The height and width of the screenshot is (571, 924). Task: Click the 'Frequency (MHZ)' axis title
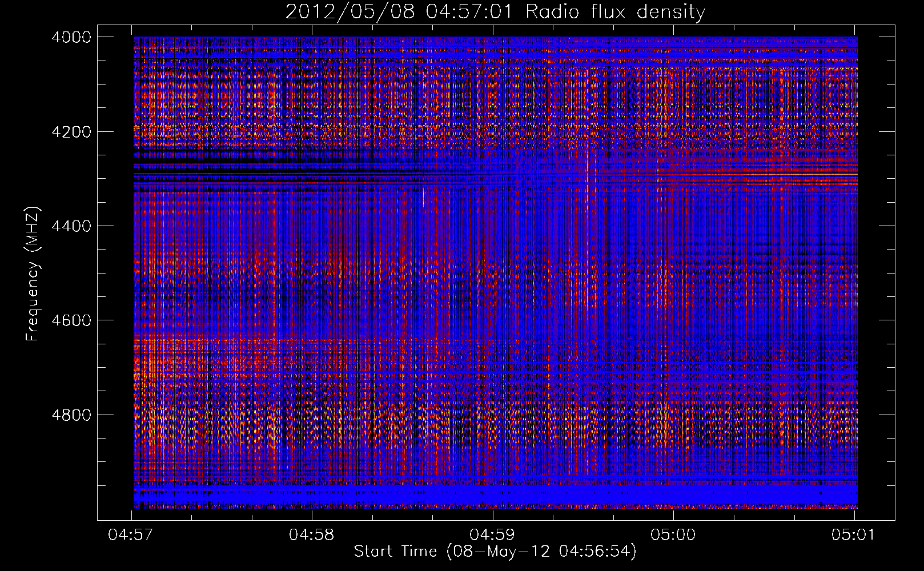(x=33, y=274)
